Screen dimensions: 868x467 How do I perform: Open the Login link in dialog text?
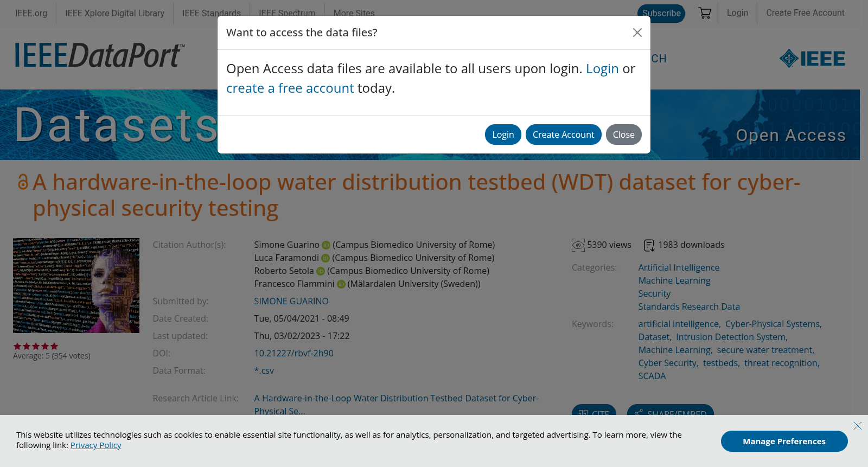[x=602, y=69]
